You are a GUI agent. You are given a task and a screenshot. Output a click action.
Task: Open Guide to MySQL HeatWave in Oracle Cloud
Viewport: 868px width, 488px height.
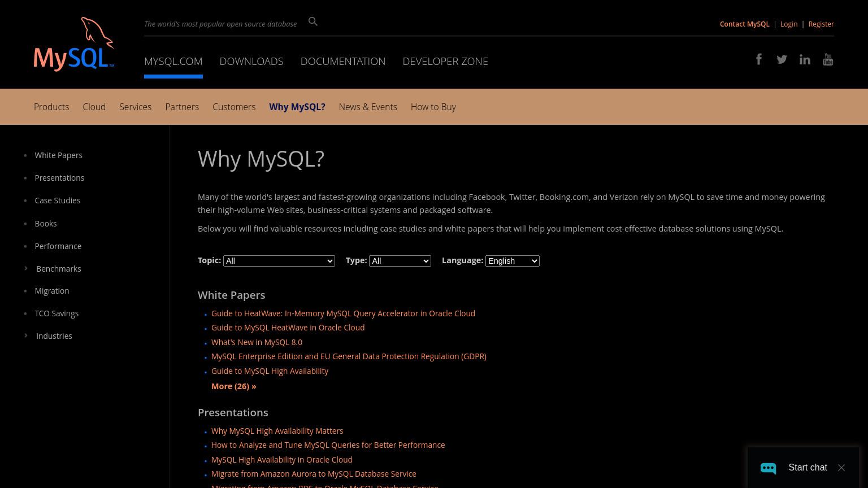pyautogui.click(x=288, y=328)
